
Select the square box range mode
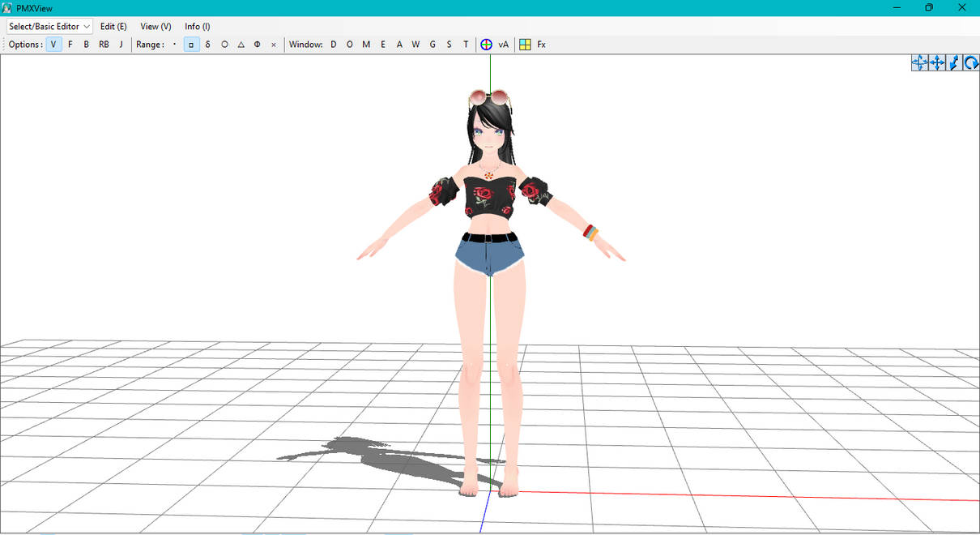pos(191,45)
